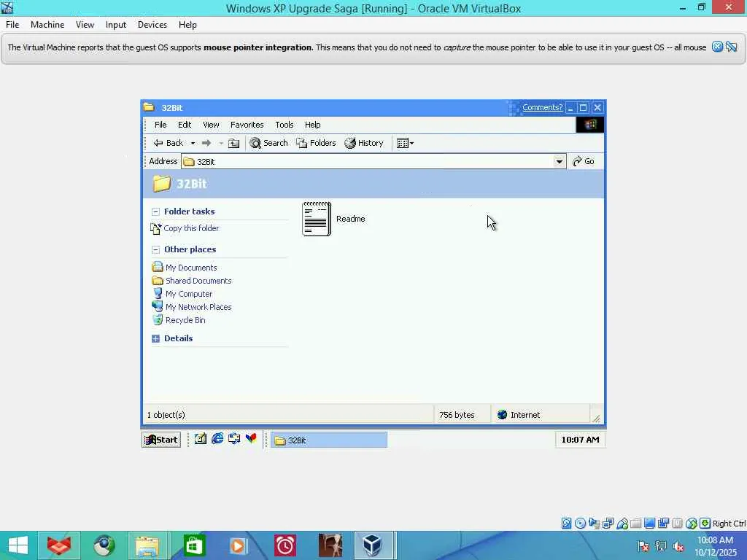Click the guest clock showing 10:07 AM

tap(580, 440)
